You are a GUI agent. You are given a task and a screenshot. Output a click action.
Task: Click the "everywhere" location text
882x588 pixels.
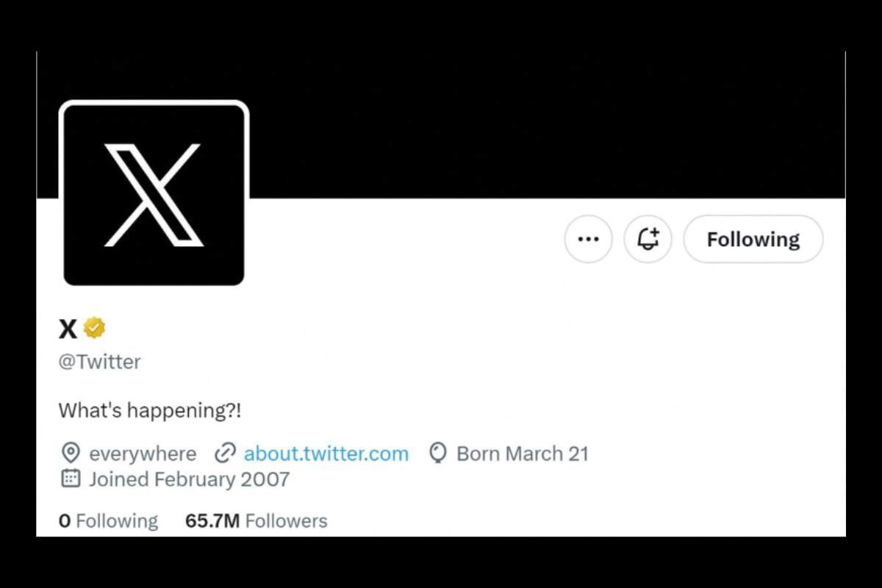(x=143, y=453)
